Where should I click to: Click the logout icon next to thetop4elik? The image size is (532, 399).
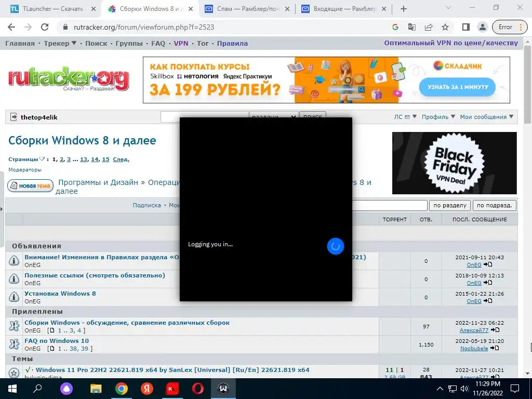click(x=14, y=117)
